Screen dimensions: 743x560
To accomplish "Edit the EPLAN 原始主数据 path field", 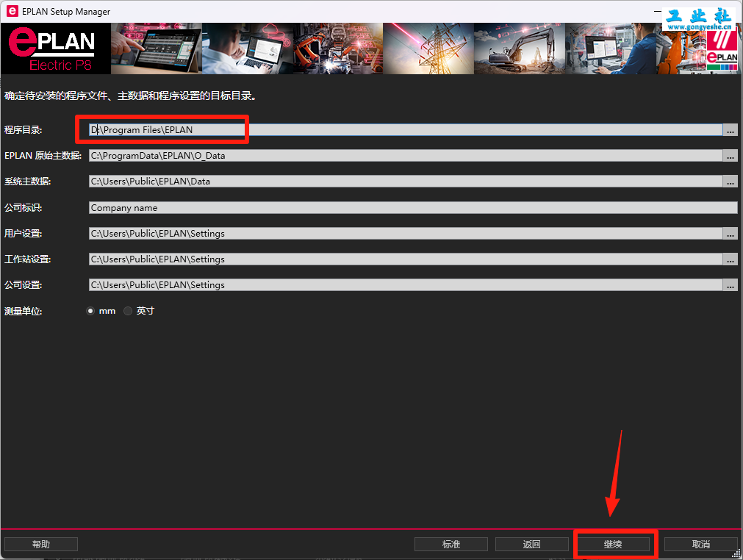I will tap(406, 156).
